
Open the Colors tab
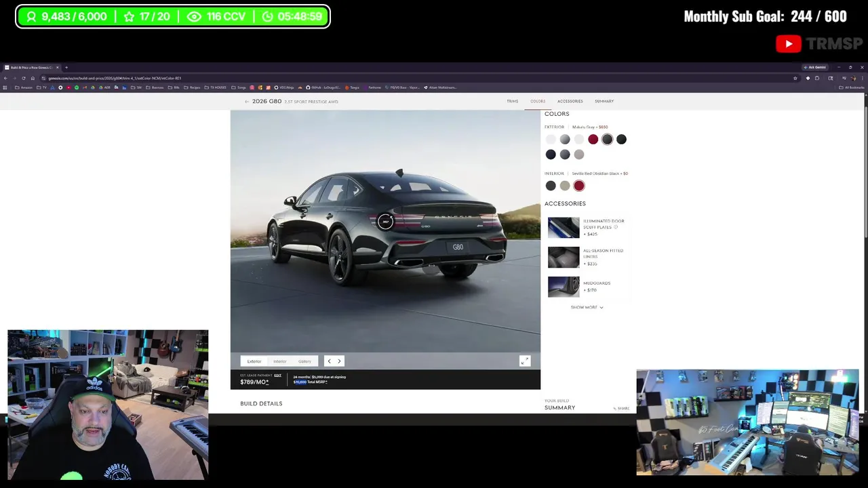coord(538,102)
